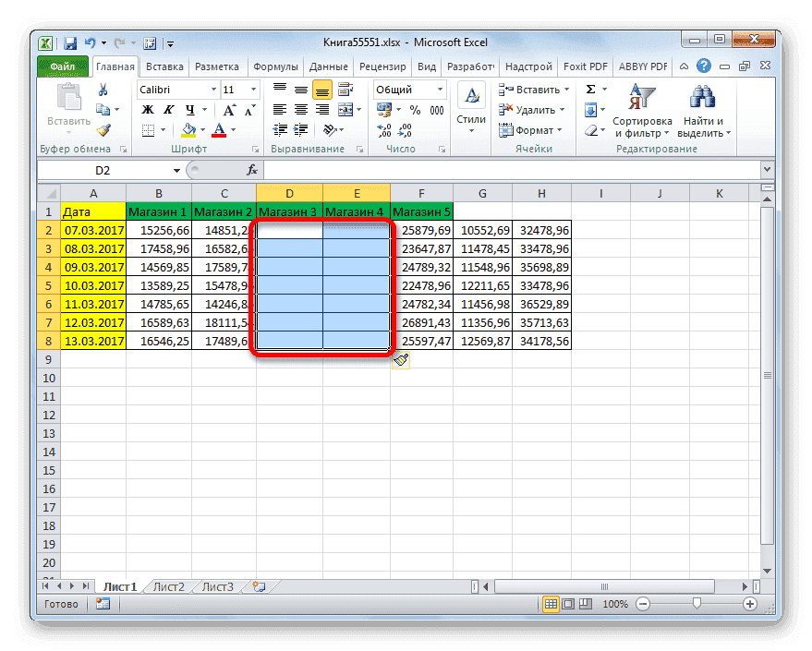Insert a function using the fx icon
The height and width of the screenshot is (651, 812).
(x=250, y=169)
